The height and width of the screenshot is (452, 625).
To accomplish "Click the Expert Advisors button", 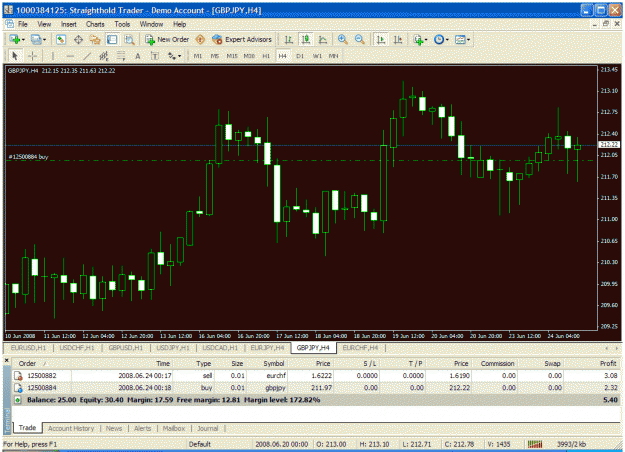I will [242, 39].
